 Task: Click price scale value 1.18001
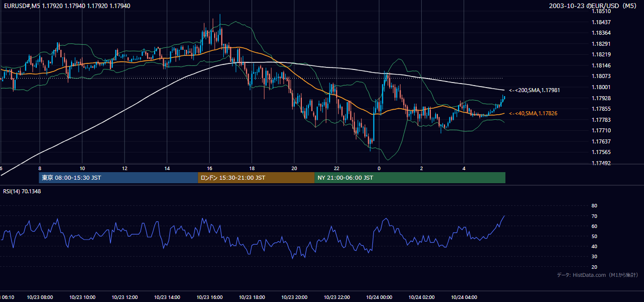(x=602, y=87)
